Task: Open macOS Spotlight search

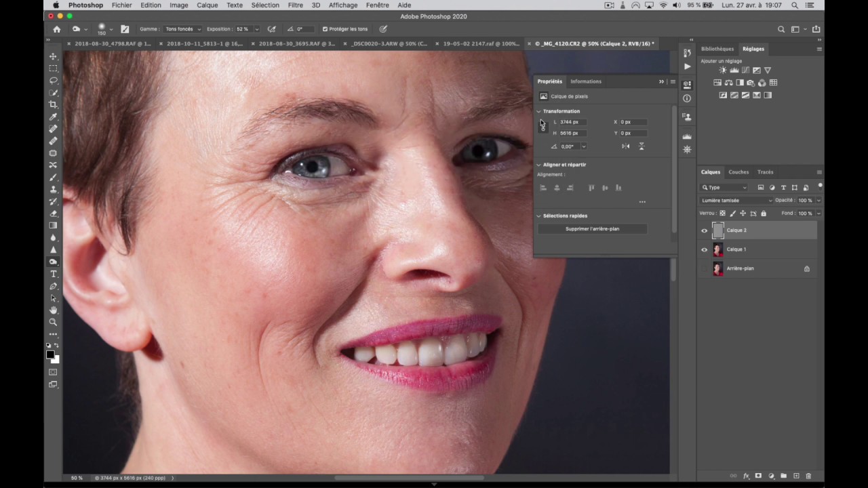Action: [795, 5]
